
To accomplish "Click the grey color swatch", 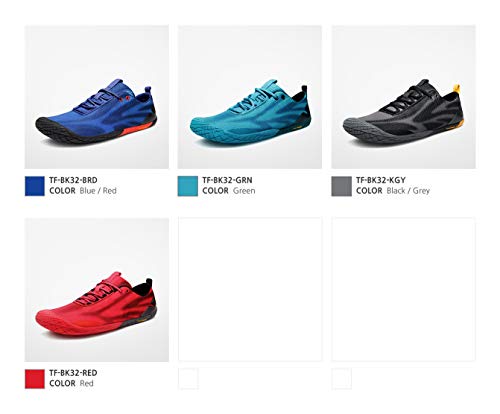I will (341, 186).
